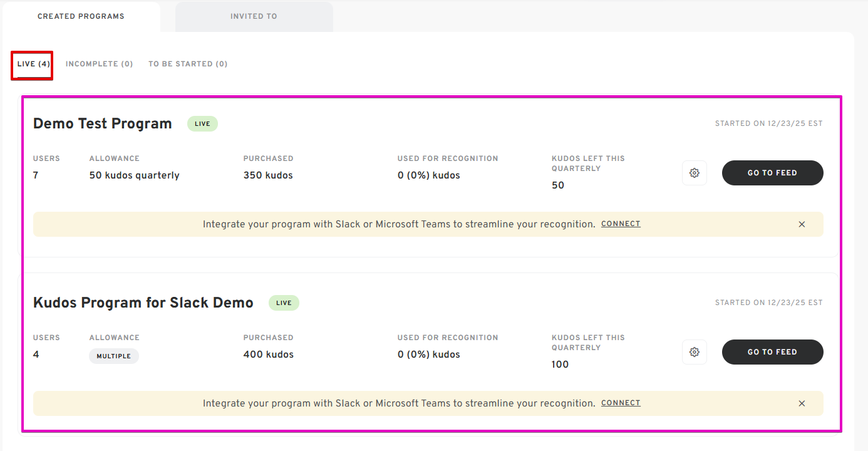Screen dimensions: 868x451
Task: Dismiss the integration banner in Demo Test Program
Action: pos(802,224)
